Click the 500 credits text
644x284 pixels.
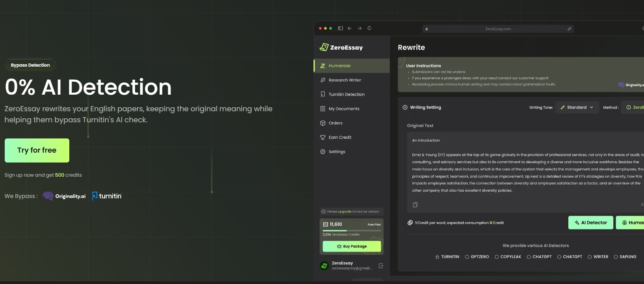[x=69, y=175]
